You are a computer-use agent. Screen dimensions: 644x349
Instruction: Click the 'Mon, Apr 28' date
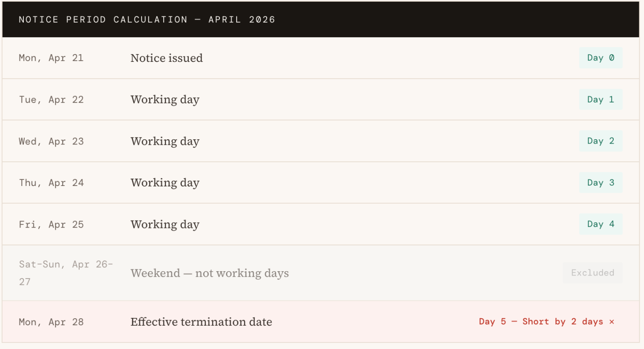(x=51, y=322)
